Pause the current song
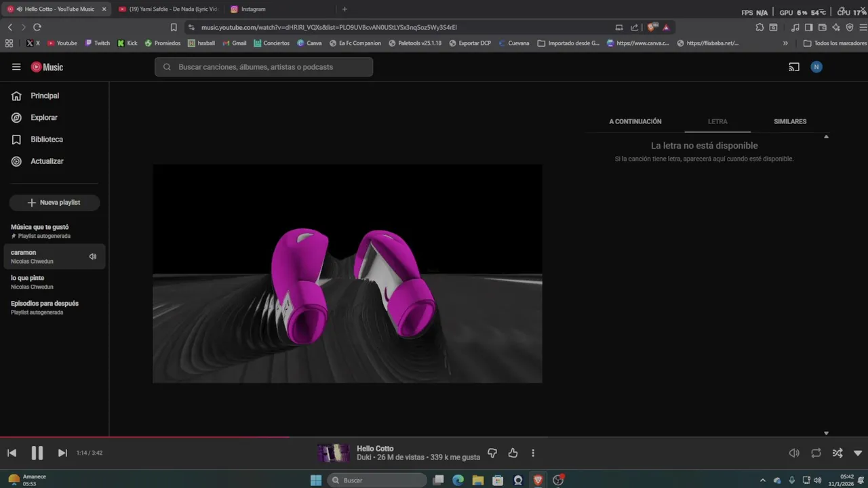This screenshot has height=488, width=868. pos(37,453)
